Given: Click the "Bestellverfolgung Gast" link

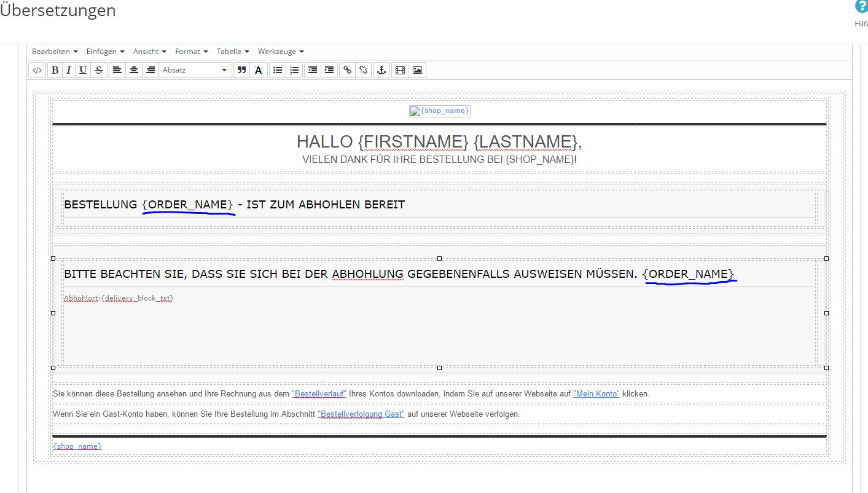Looking at the screenshot, I should [x=361, y=414].
